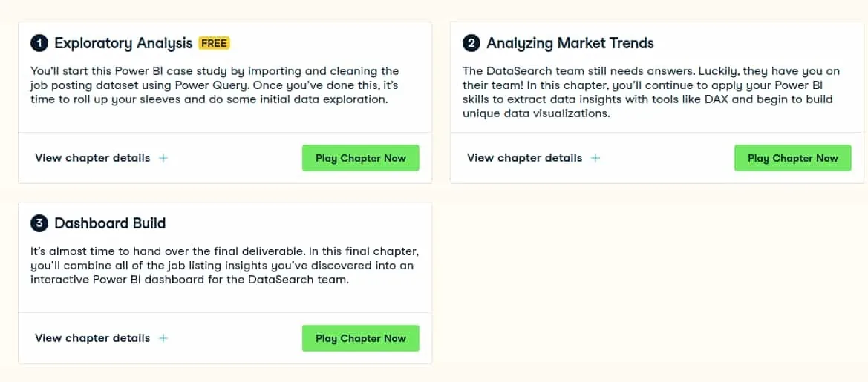The image size is (868, 382).
Task: Open the Analyzing Market Trends title
Action: click(x=570, y=43)
